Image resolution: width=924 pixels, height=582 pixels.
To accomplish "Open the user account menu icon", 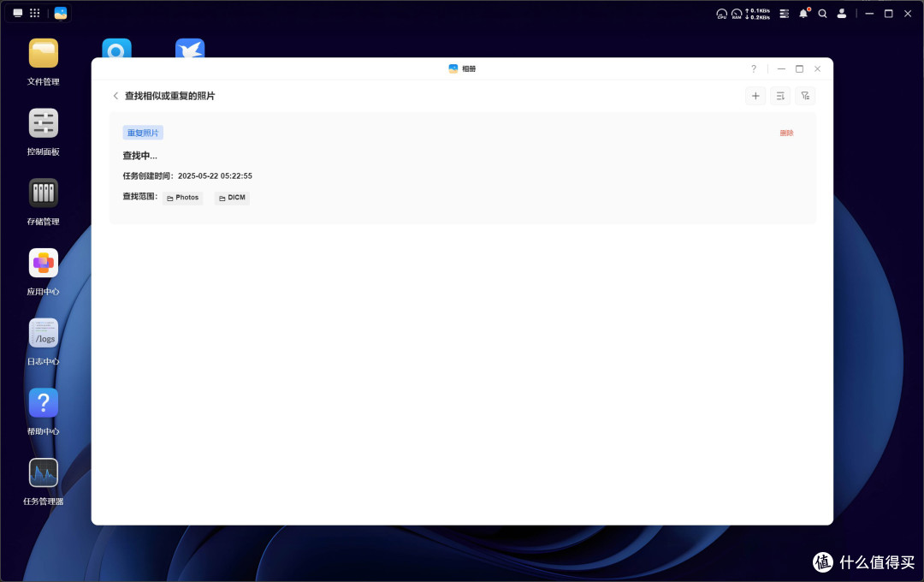I will pos(842,14).
